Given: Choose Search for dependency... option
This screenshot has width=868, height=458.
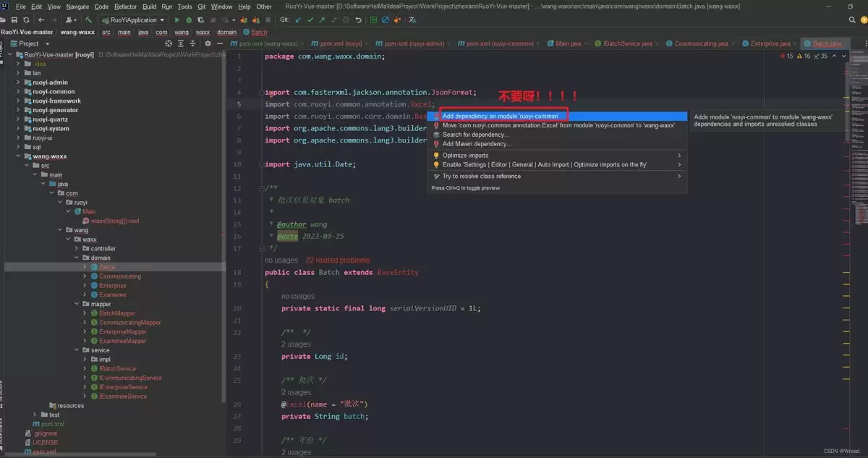Looking at the screenshot, I should 557,135.
